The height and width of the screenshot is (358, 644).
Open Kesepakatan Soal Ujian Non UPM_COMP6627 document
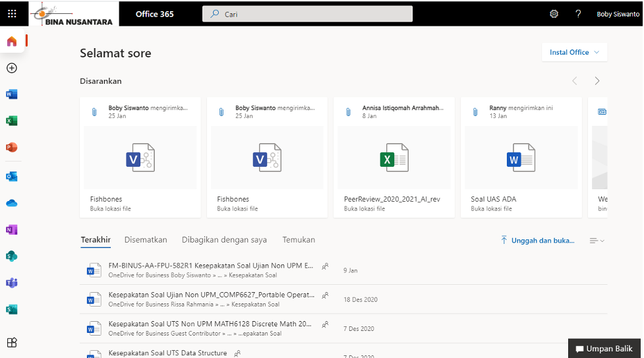(x=212, y=295)
